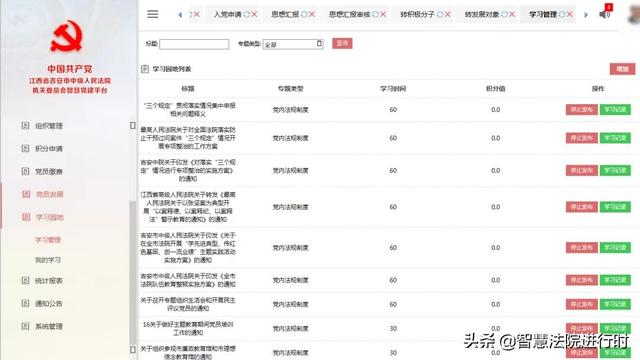Refresh the 转发展对象 tab
This screenshot has height=360, width=640.
coord(504,14)
